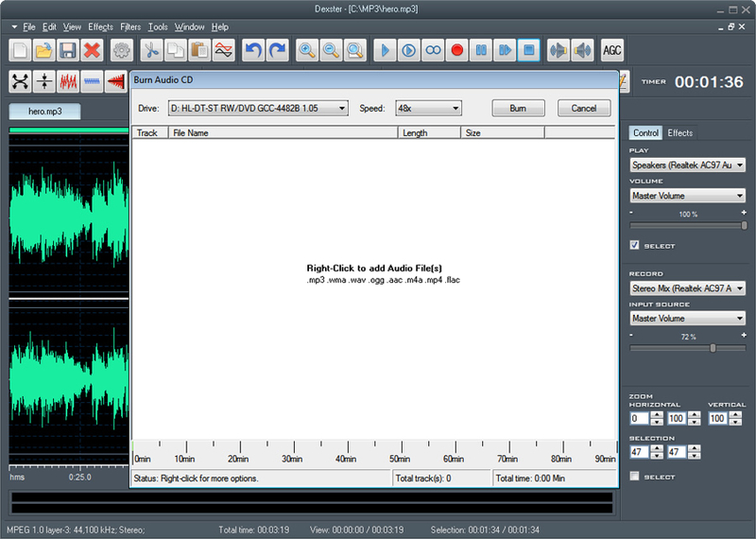This screenshot has height=539, width=756.
Task: Open the application menu arrow left of File
Action: click(x=14, y=27)
